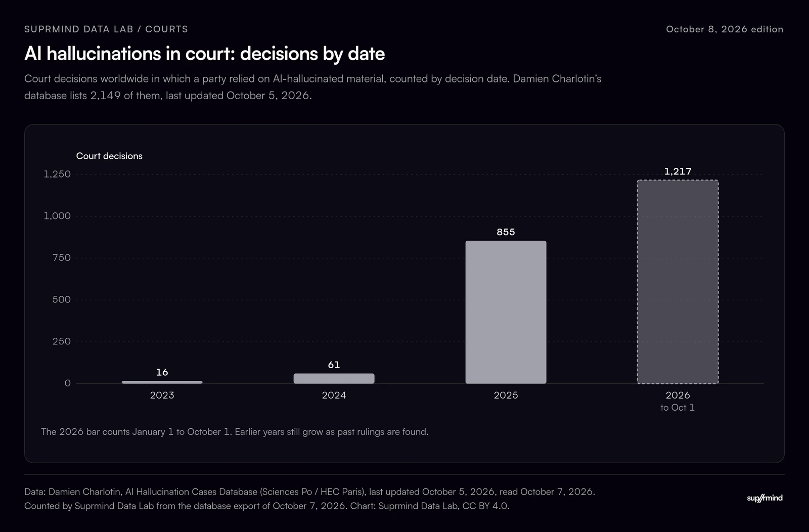The width and height of the screenshot is (809, 532).
Task: Click the subtitle line 'database lists 2,149 of them'
Action: coord(168,96)
